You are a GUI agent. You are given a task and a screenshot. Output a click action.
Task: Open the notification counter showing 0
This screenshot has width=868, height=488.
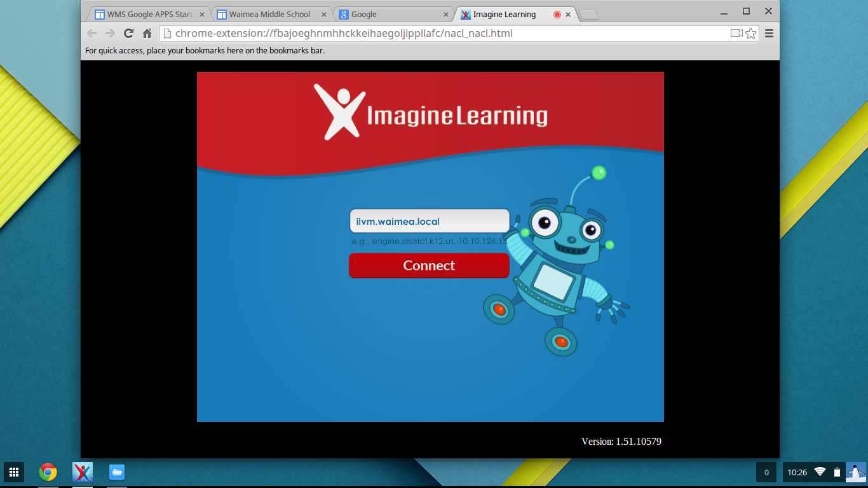[766, 472]
